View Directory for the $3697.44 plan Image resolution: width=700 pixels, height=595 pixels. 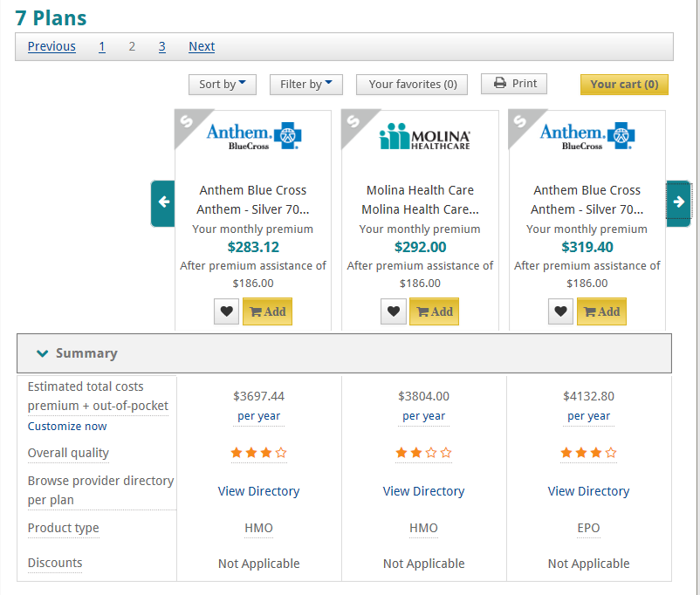(x=259, y=491)
